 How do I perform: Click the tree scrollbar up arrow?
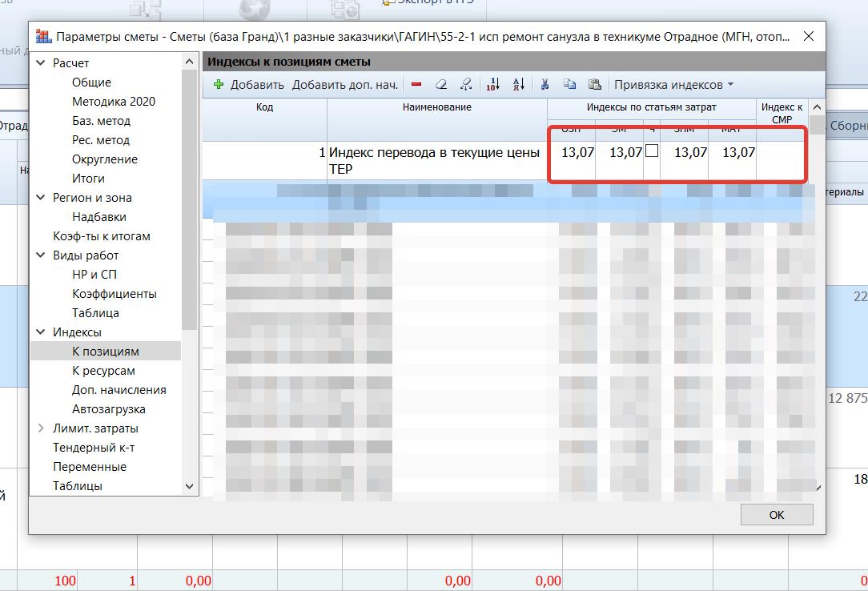coord(189,62)
